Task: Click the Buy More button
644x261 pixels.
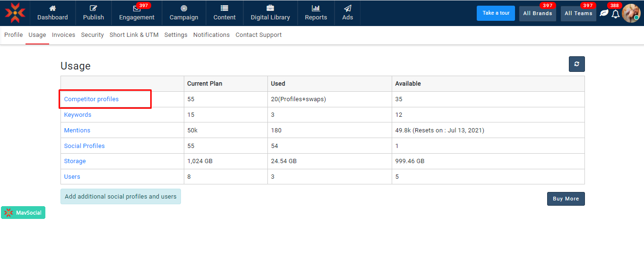Action: [566, 199]
